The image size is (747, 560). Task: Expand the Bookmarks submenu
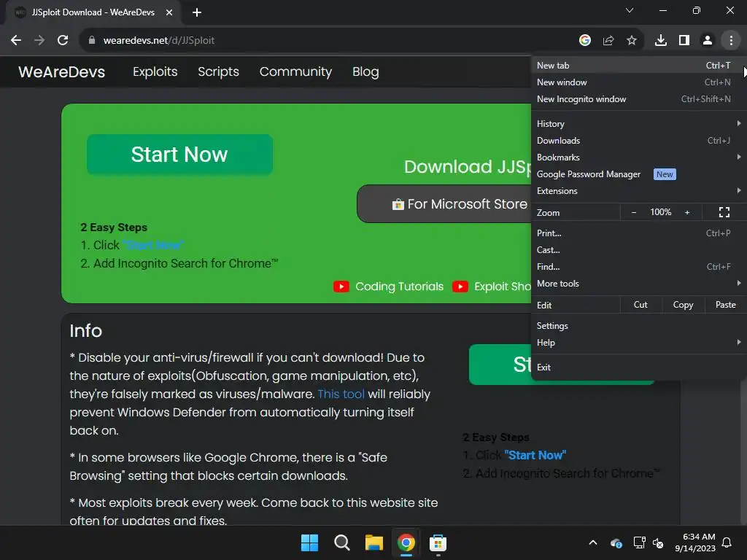click(639, 157)
